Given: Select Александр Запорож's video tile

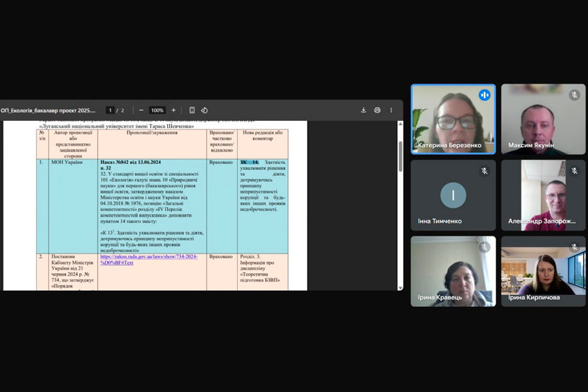Looking at the screenshot, I should (543, 195).
